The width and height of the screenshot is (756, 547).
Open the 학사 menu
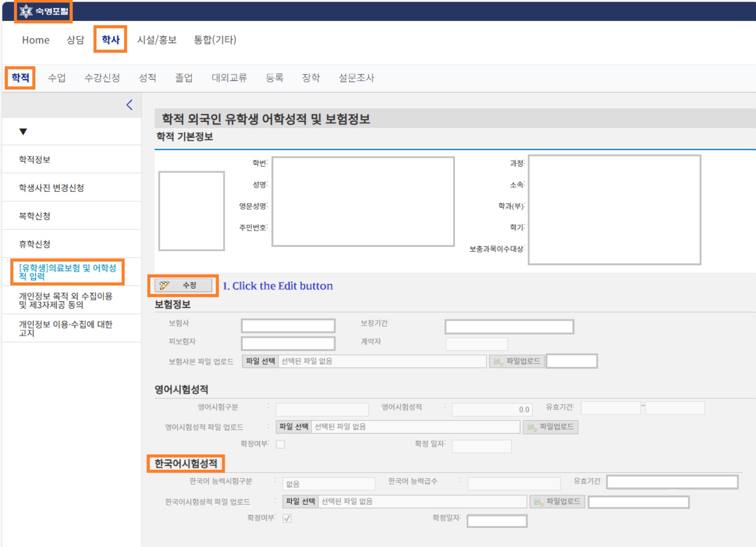pos(111,40)
